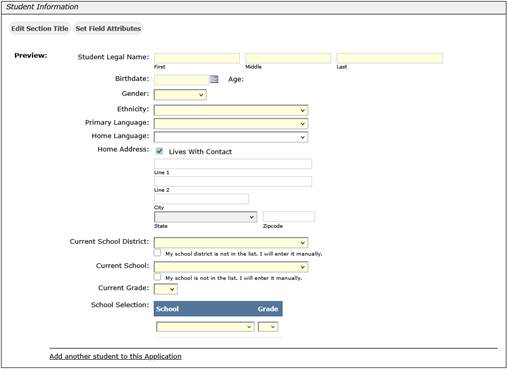The image size is (508, 369).
Task: Click the School column header
Action: [x=167, y=309]
